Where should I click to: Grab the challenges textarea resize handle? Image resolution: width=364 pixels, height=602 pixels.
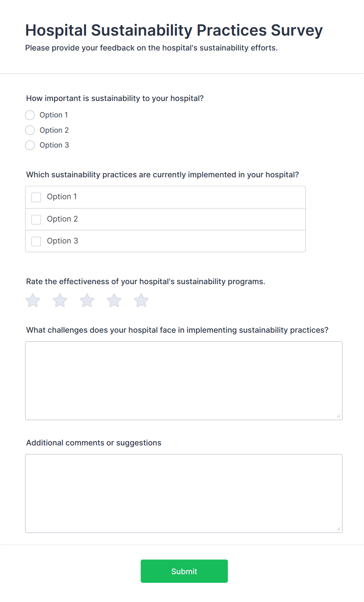tap(339, 416)
